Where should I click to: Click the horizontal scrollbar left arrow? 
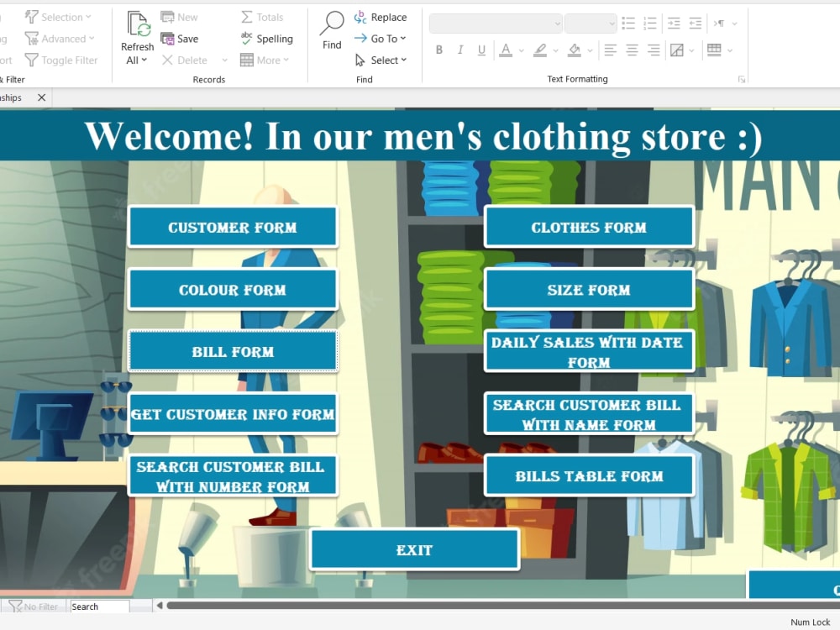[160, 606]
